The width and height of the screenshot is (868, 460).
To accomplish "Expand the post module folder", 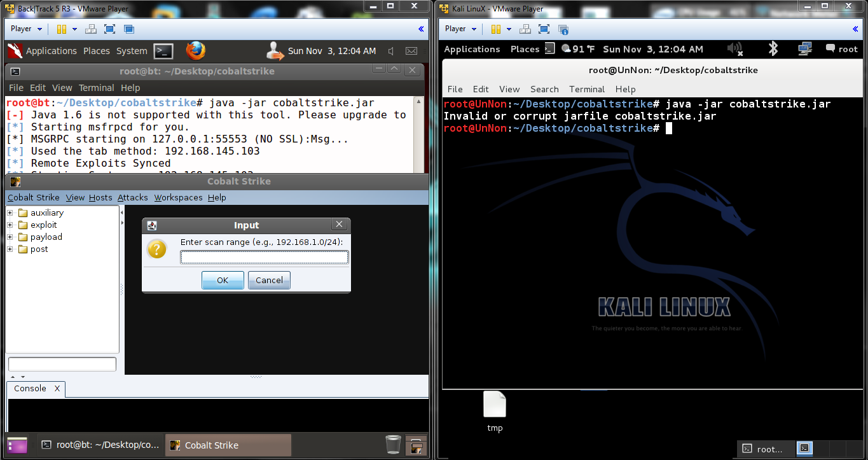I will tap(10, 249).
